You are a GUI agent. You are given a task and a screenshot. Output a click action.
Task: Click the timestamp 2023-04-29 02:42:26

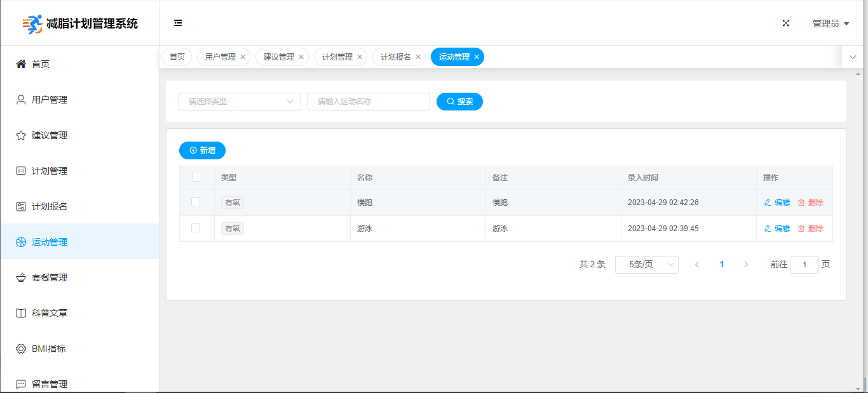[663, 203]
